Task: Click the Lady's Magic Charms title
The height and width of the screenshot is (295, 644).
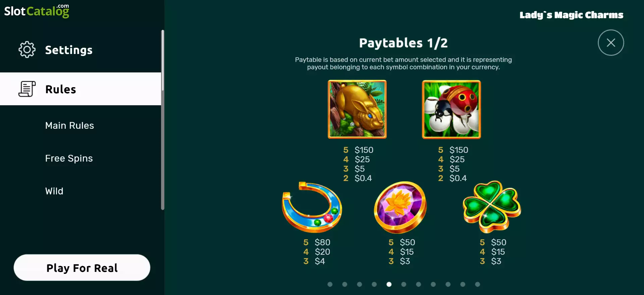Action: tap(571, 15)
